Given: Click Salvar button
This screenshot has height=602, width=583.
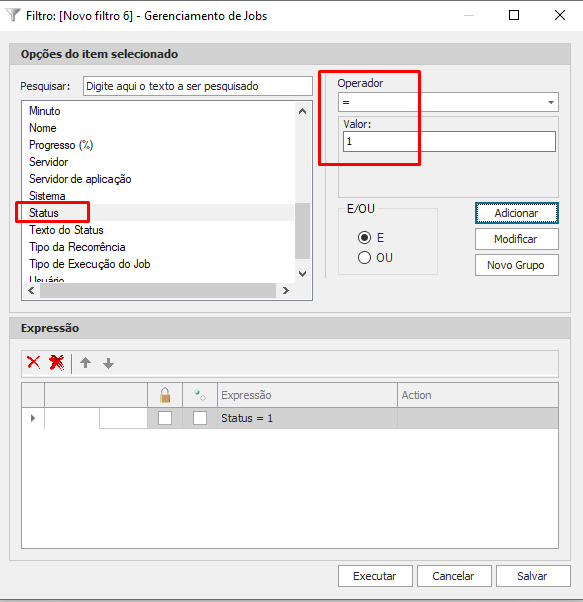Looking at the screenshot, I should [x=533, y=576].
